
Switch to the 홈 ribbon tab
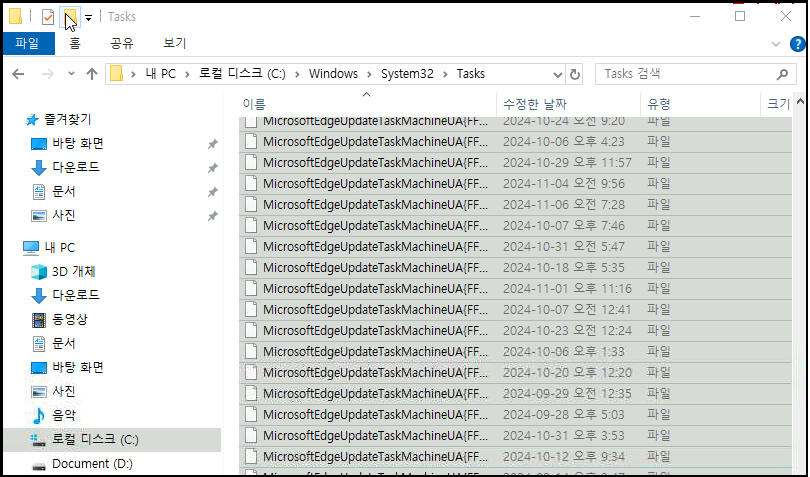coord(75,43)
